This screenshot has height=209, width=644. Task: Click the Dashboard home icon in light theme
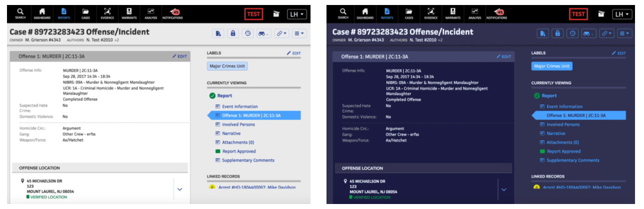coord(42,13)
